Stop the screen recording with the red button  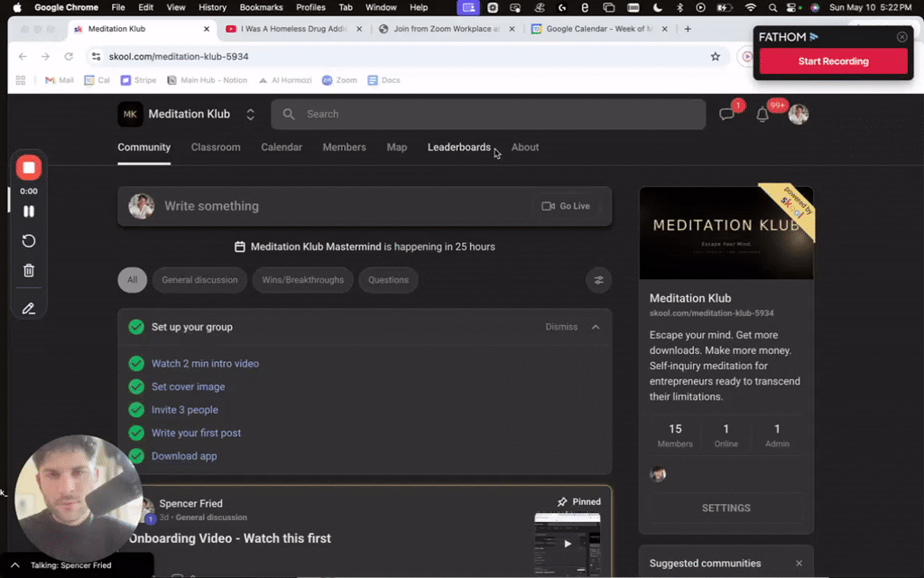[x=28, y=168]
